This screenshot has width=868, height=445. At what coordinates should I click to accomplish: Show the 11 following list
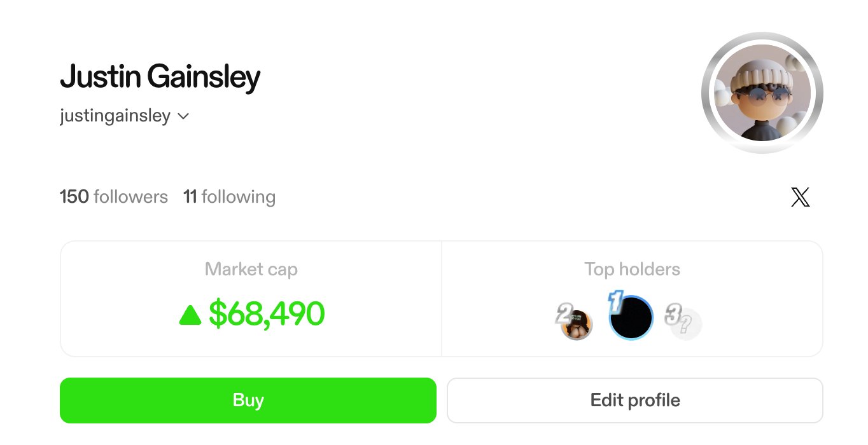click(229, 197)
